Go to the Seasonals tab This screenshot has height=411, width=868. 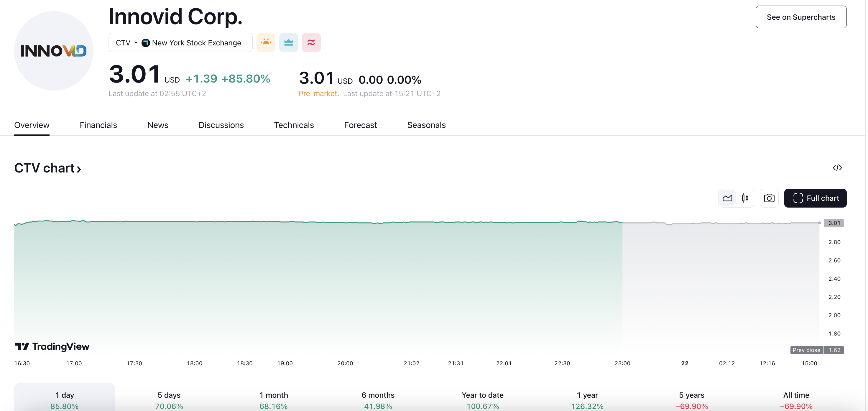point(426,125)
